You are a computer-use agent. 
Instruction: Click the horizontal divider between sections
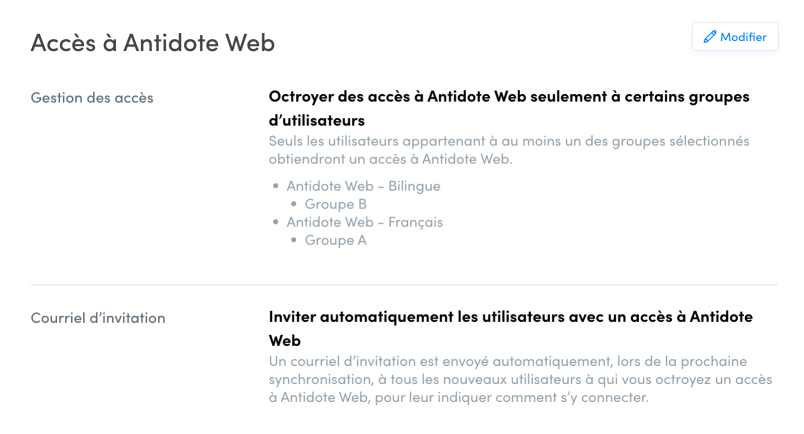404,284
